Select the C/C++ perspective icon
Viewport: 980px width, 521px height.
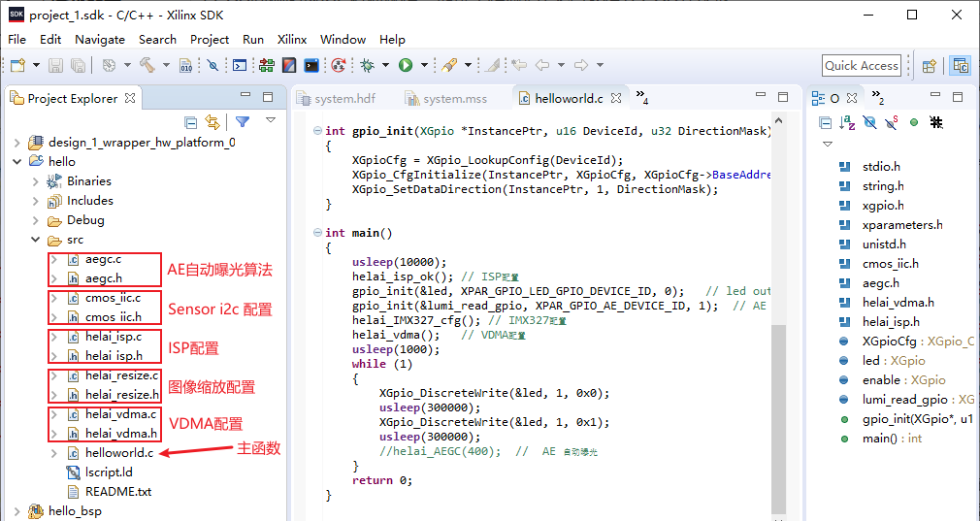click(x=960, y=66)
